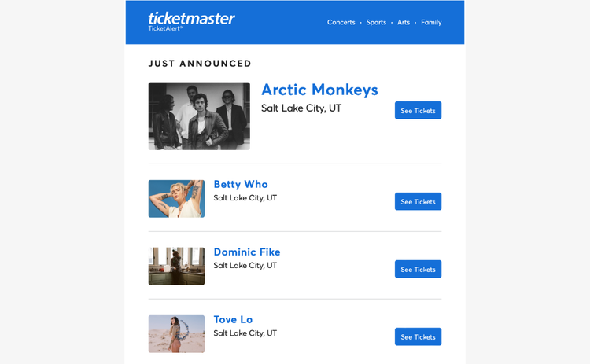Viewport: 590px width, 364px height.
Task: Click the Betty Who artist name
Action: pyautogui.click(x=241, y=185)
